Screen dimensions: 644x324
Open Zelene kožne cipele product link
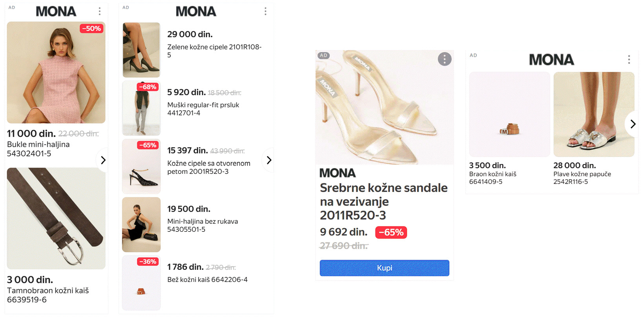[x=214, y=51]
